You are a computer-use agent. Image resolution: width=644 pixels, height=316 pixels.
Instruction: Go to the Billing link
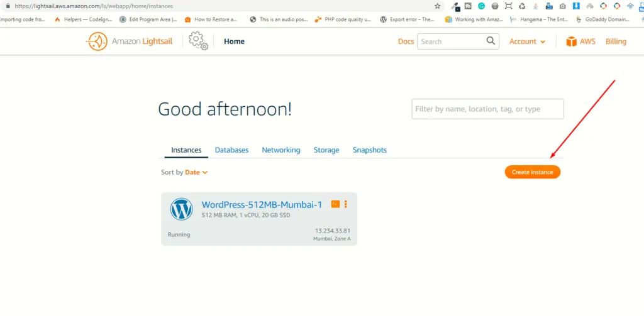tap(616, 41)
